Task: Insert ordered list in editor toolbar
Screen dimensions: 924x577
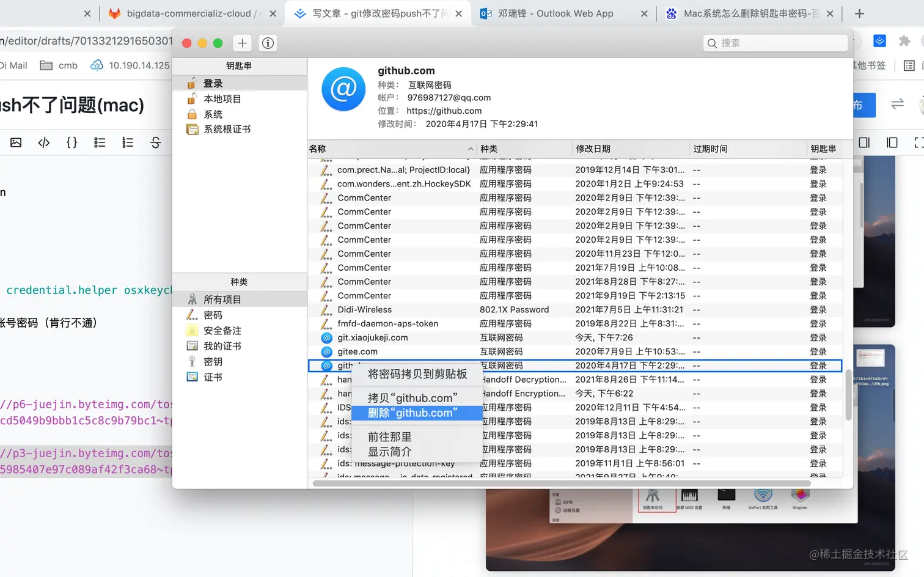Action: pos(128,142)
